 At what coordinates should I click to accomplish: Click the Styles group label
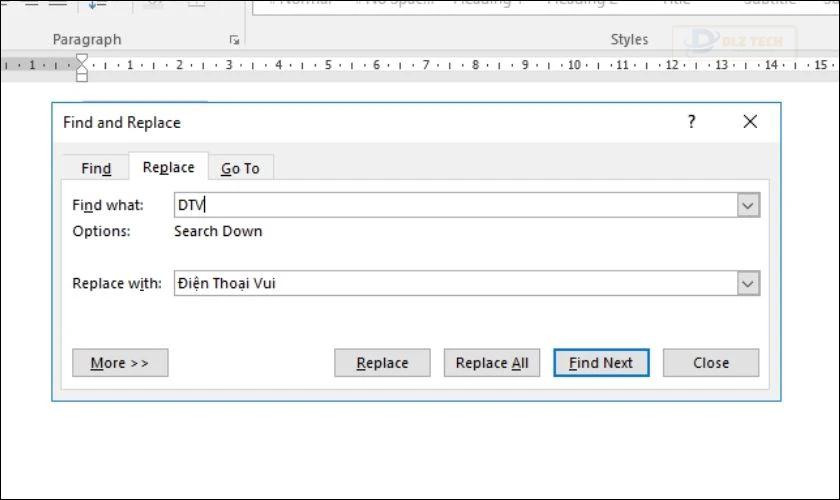pos(629,40)
